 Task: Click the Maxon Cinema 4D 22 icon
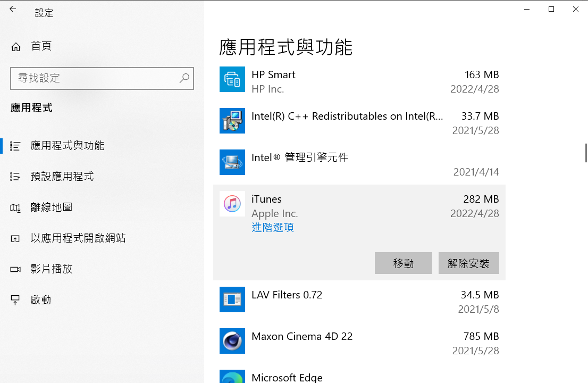click(x=232, y=341)
